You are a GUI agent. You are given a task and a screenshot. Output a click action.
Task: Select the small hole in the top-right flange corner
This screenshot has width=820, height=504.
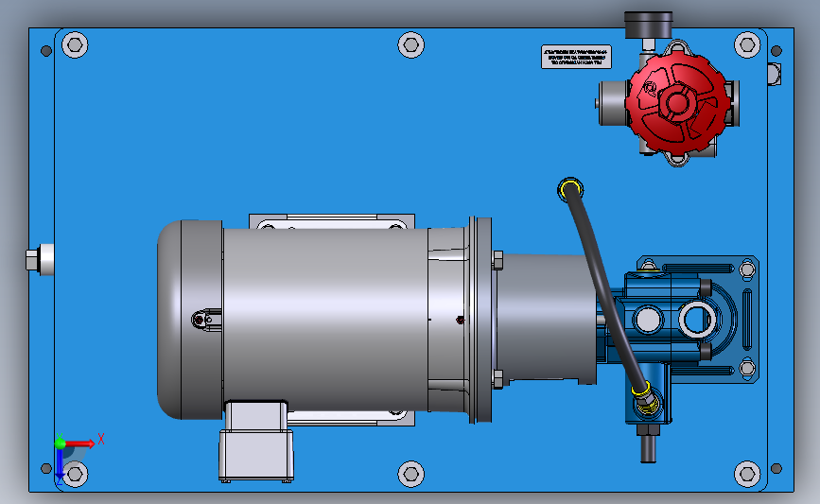coord(776,51)
